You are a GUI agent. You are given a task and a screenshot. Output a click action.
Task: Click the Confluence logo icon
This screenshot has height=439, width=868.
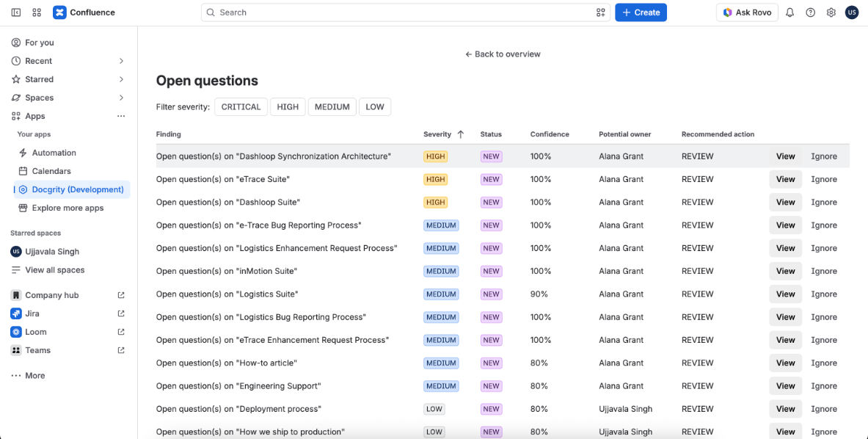tap(59, 12)
